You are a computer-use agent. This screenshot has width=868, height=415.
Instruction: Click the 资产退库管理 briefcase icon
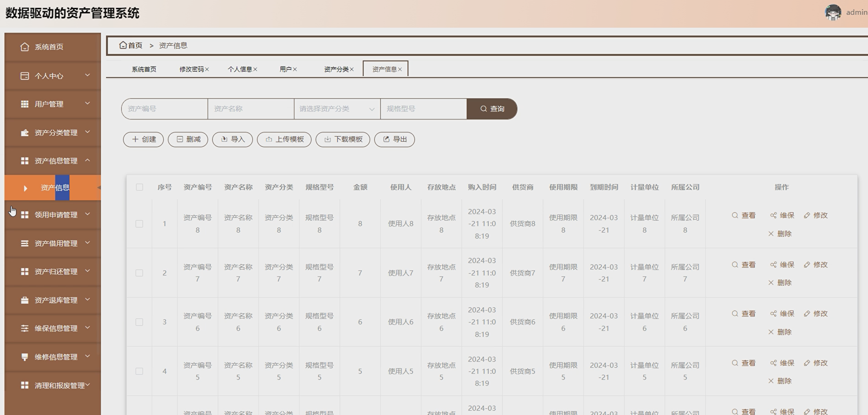click(x=25, y=300)
